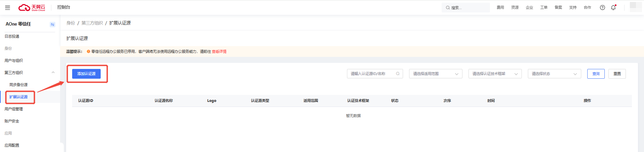
Task: Click 身份 breadcrumb link
Action: pos(70,23)
